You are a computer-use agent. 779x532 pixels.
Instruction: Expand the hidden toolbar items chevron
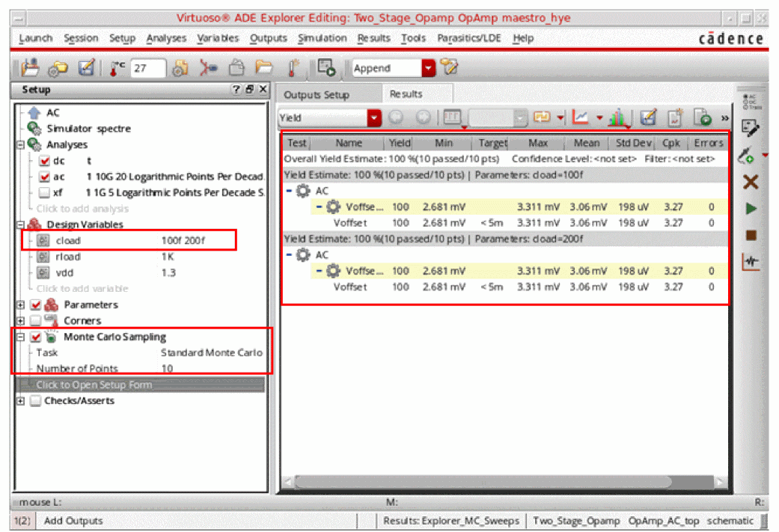[x=725, y=118]
